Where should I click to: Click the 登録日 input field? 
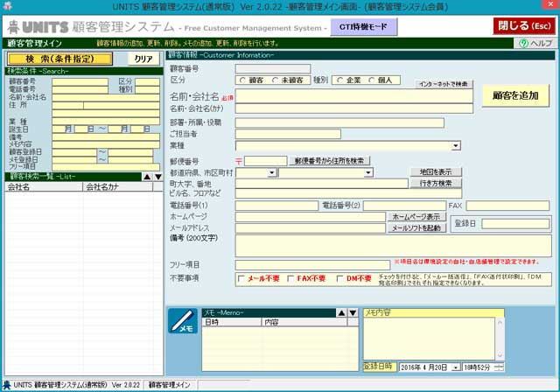515,224
